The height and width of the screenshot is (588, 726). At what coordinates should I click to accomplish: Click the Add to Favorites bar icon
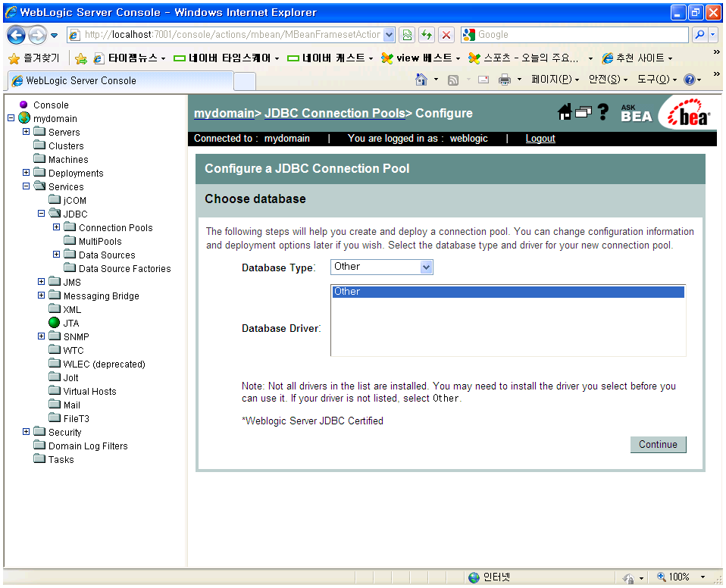(81, 58)
